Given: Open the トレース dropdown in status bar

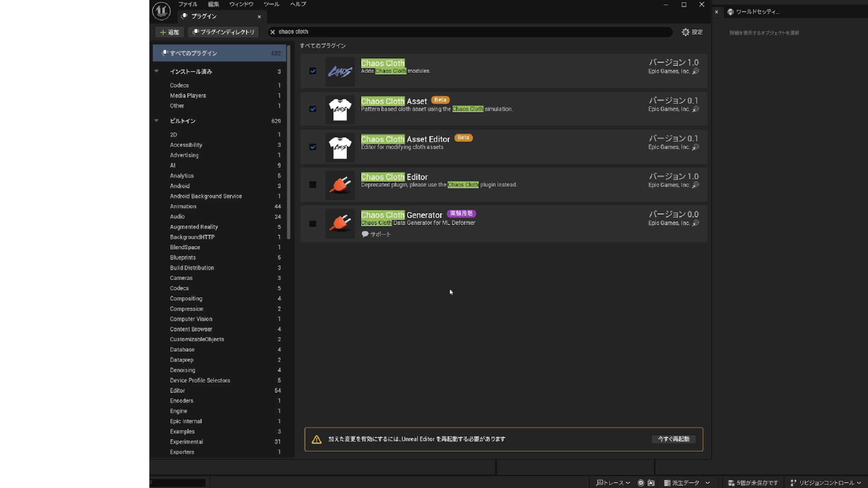Looking at the screenshot, I should [x=613, y=483].
